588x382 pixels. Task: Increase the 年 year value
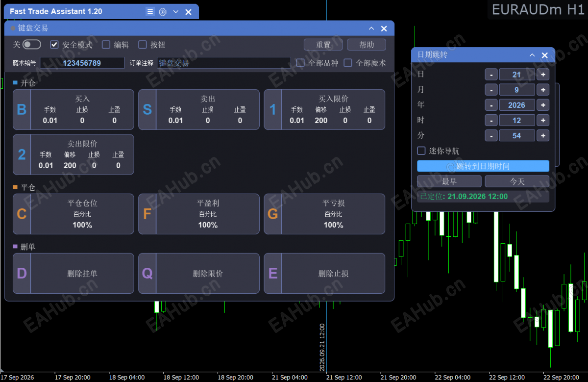pyautogui.click(x=543, y=105)
